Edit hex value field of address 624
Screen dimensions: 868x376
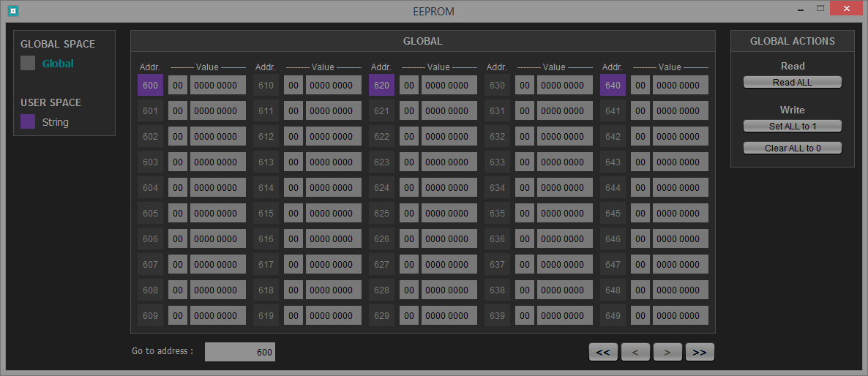click(409, 187)
